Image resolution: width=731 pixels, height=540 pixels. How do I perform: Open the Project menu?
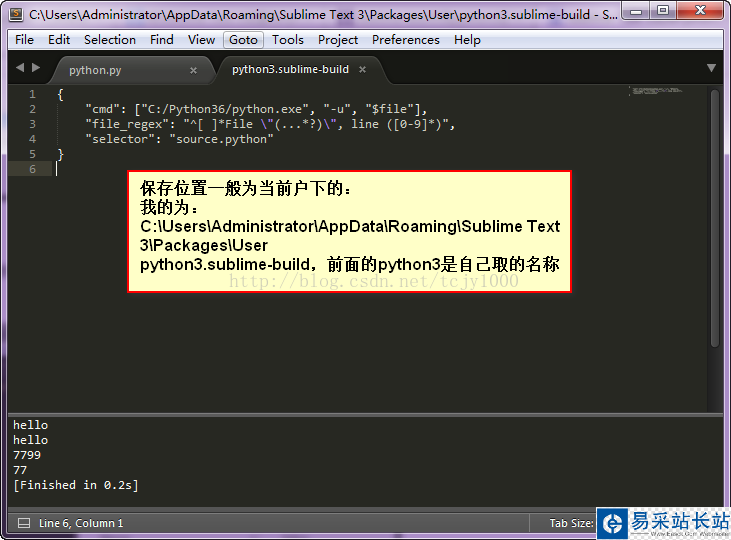coord(338,40)
